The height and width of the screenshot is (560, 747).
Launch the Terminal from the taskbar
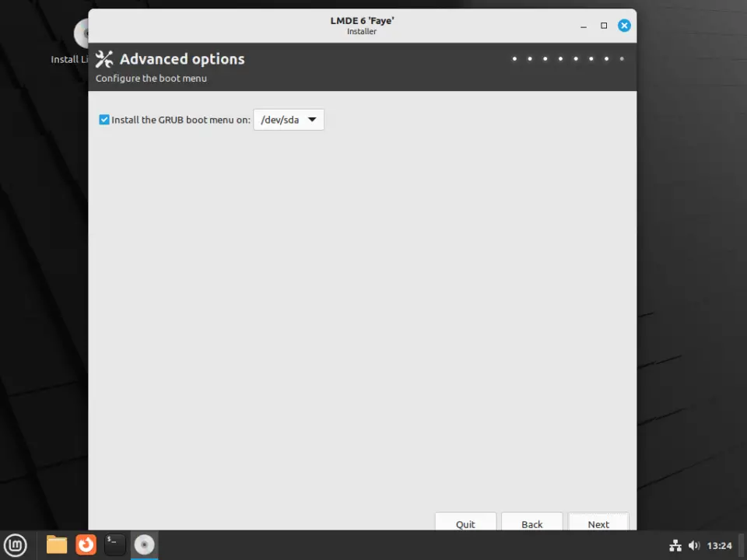point(114,544)
